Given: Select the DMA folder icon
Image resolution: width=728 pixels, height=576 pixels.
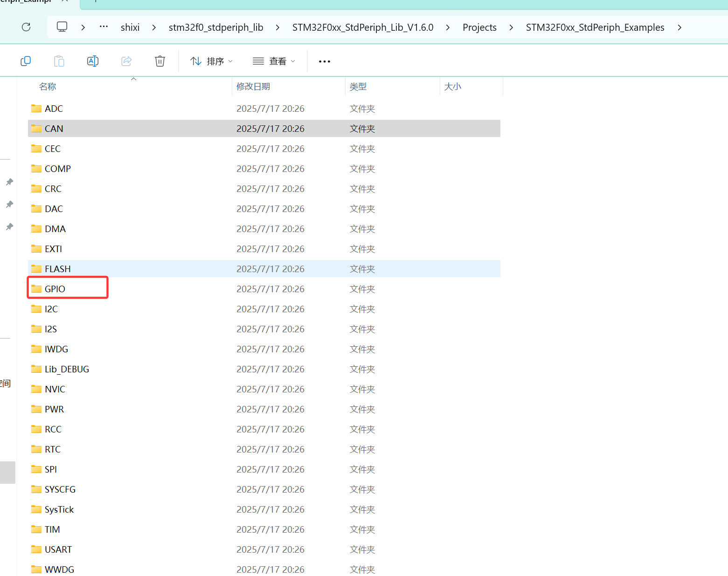Looking at the screenshot, I should [x=36, y=229].
